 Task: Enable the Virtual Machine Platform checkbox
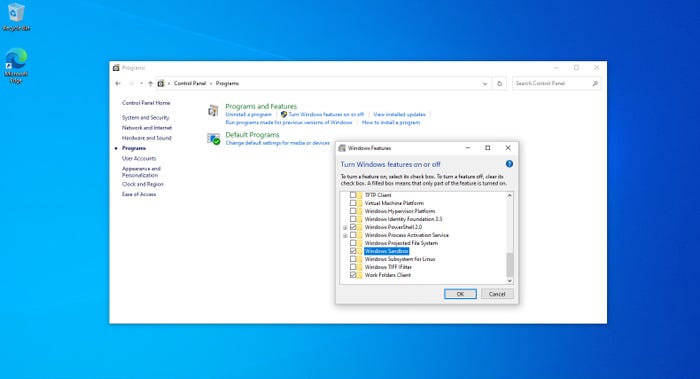(353, 203)
